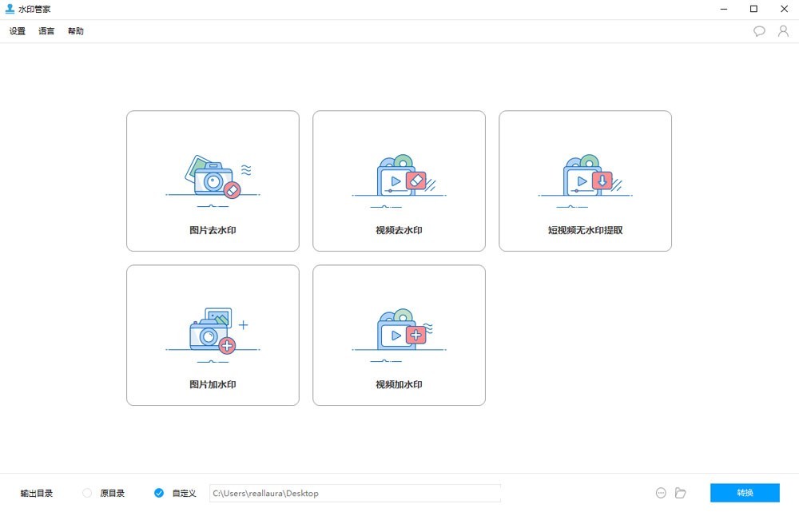Click the chat feedback bubble icon
The width and height of the screenshot is (799, 532).
click(759, 31)
